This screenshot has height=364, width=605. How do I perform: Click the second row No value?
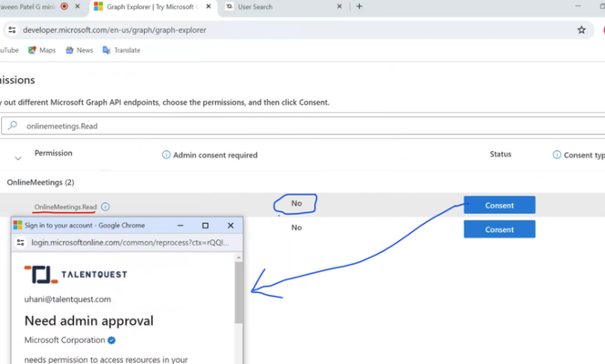point(296,227)
